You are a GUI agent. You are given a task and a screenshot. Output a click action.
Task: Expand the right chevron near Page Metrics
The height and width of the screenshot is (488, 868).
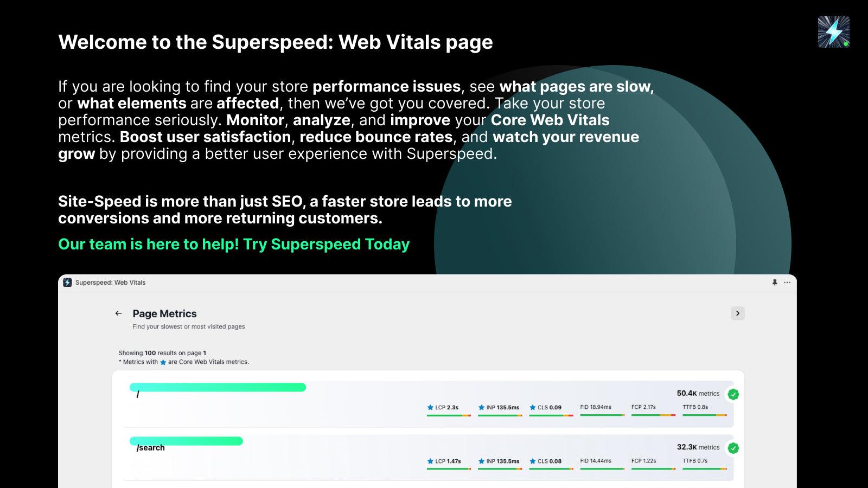(737, 313)
